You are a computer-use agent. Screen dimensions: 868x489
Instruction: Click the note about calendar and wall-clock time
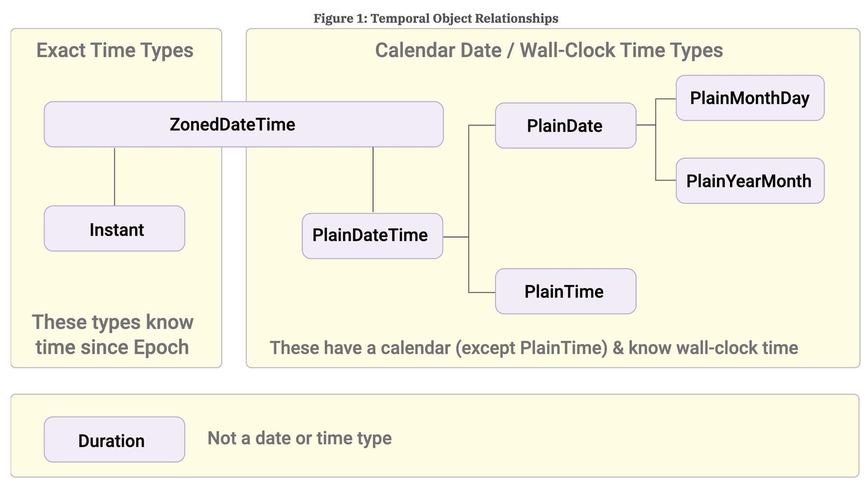coord(534,348)
